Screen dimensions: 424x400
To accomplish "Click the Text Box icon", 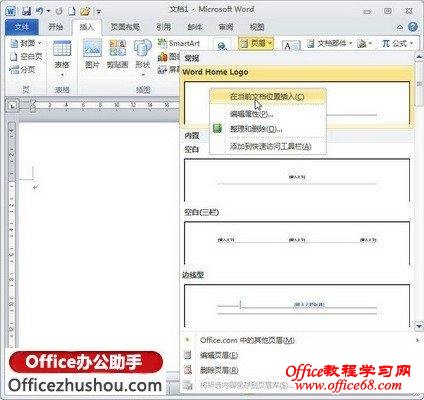I will 291,46.
